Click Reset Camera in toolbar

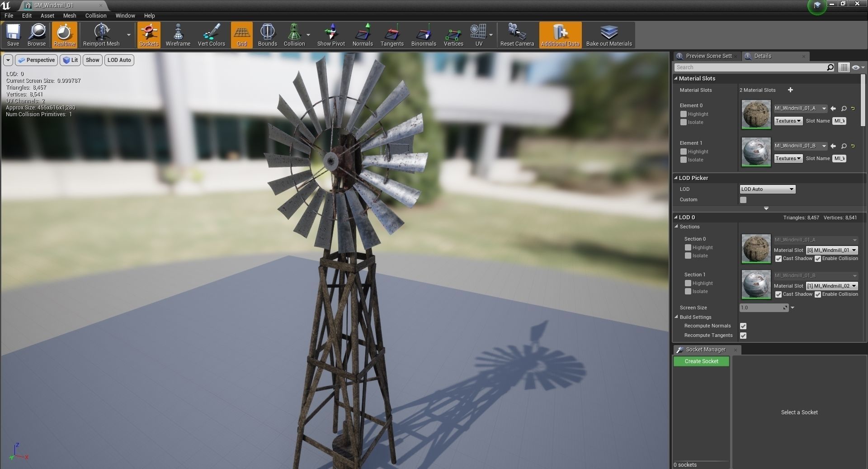517,35
